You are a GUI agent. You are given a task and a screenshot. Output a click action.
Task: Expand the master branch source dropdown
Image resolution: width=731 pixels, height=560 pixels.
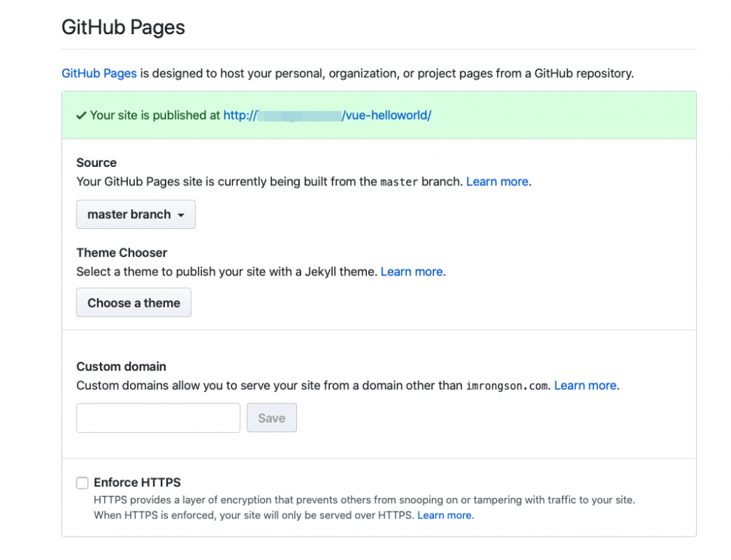coord(136,214)
